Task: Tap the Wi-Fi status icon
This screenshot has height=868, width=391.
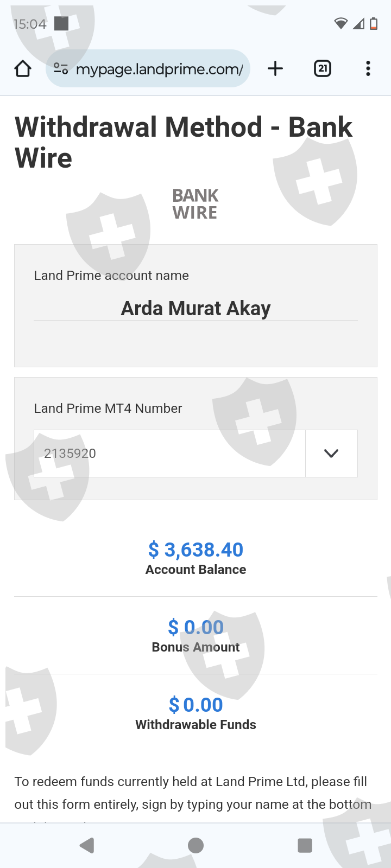Action: 341,23
